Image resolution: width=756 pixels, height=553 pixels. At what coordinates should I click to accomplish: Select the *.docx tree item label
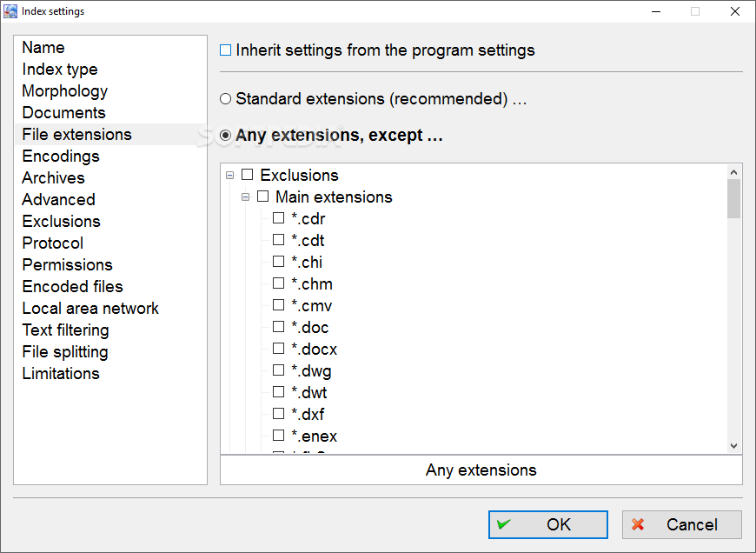point(315,349)
